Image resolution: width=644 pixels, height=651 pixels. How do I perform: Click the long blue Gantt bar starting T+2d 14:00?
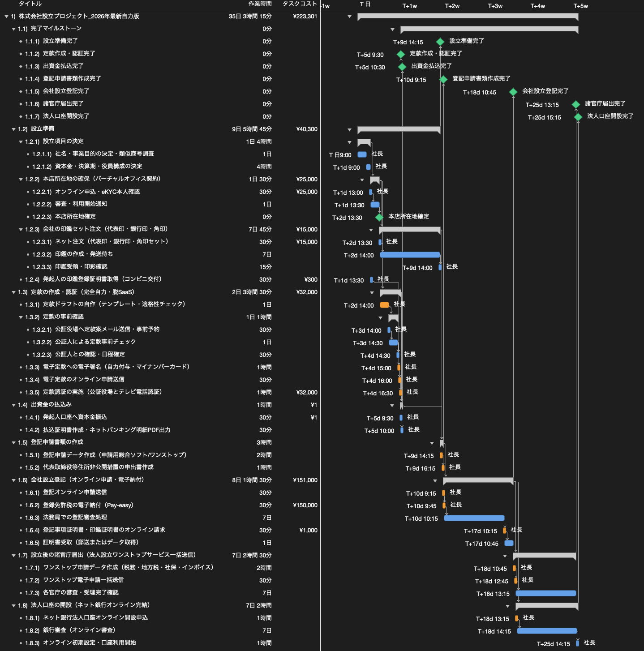[410, 255]
